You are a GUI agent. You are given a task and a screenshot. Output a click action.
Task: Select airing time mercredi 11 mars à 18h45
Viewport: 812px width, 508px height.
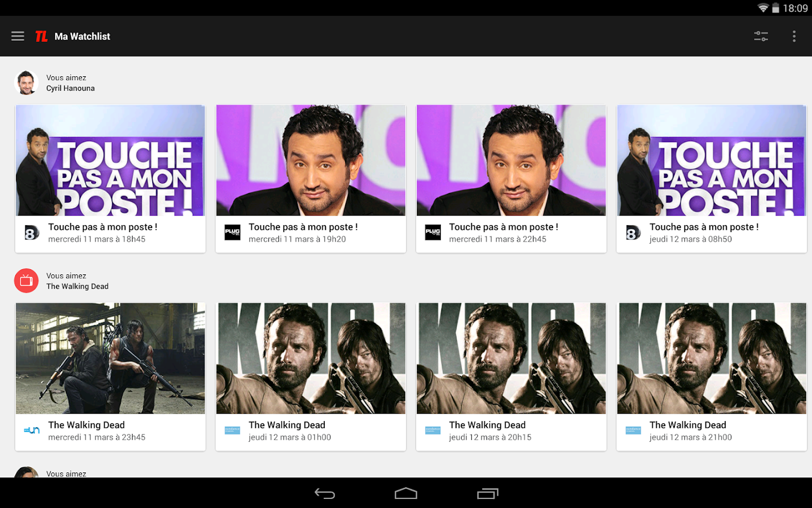(97, 239)
